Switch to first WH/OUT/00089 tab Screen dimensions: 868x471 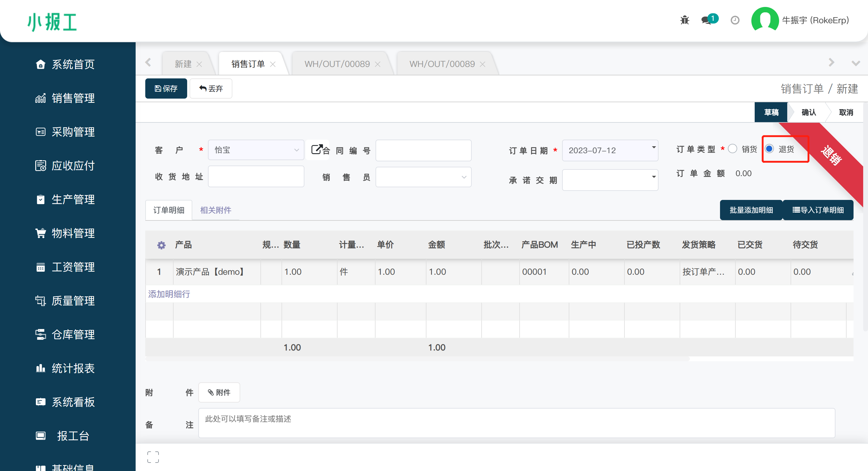[x=337, y=64]
